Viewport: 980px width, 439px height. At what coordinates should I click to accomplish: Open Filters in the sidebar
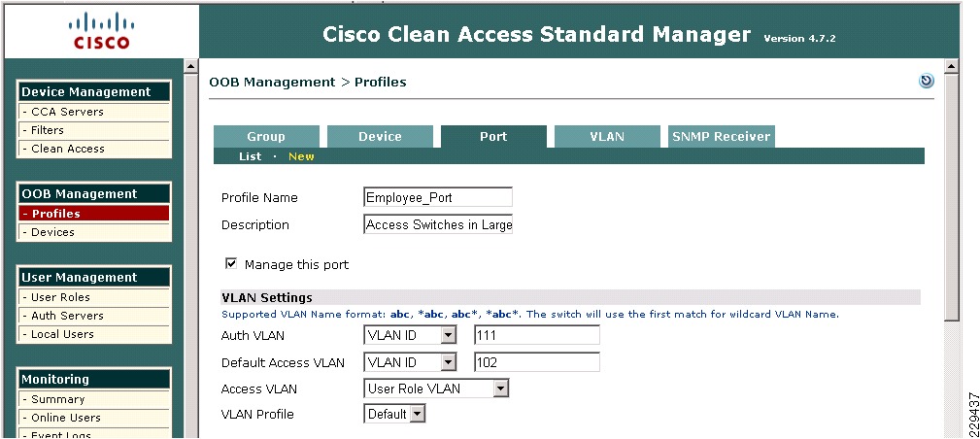[94, 130]
